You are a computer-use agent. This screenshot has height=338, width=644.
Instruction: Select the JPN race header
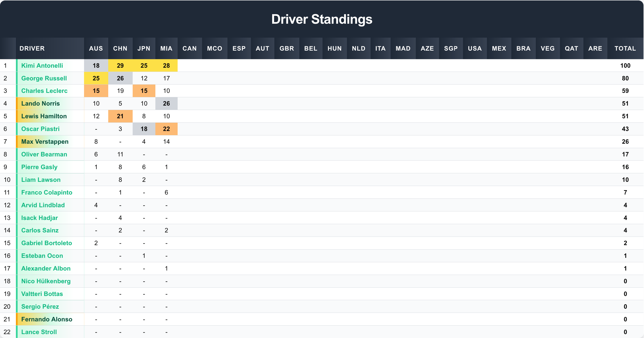[144, 48]
